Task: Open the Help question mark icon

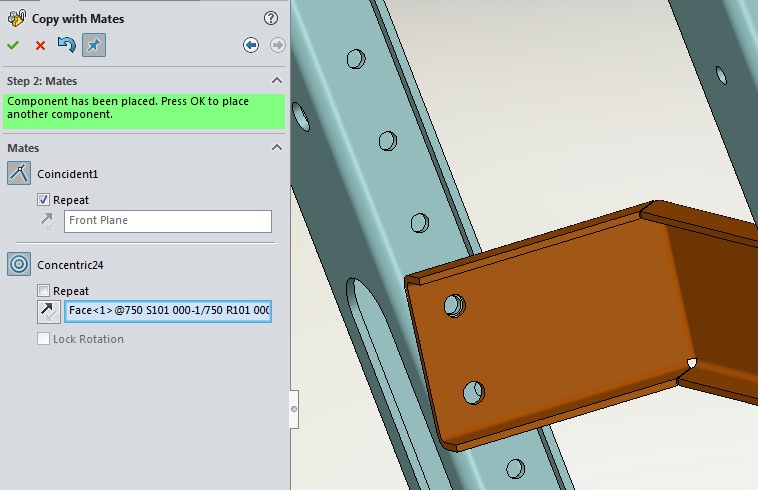Action: tap(271, 18)
